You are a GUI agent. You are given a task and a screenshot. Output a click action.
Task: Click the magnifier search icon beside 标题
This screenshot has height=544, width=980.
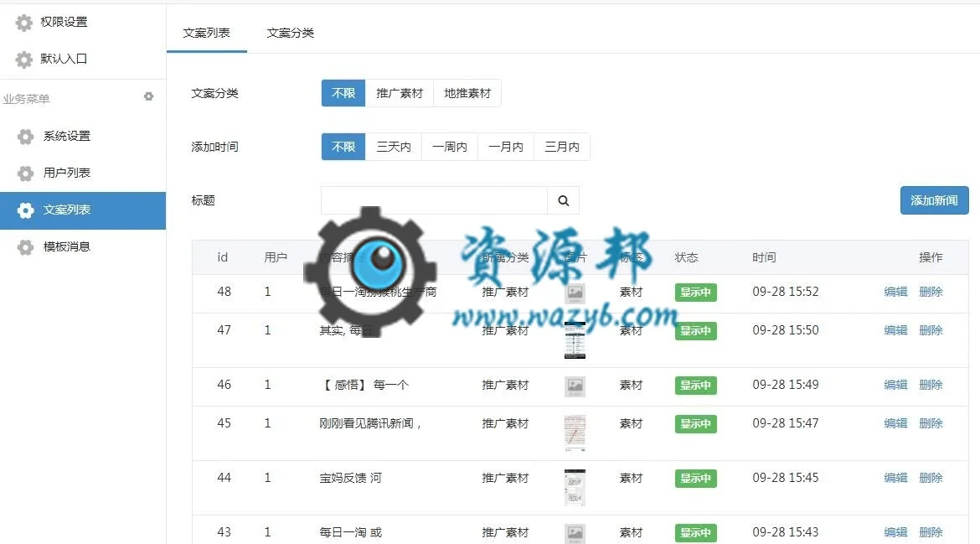pyautogui.click(x=563, y=200)
